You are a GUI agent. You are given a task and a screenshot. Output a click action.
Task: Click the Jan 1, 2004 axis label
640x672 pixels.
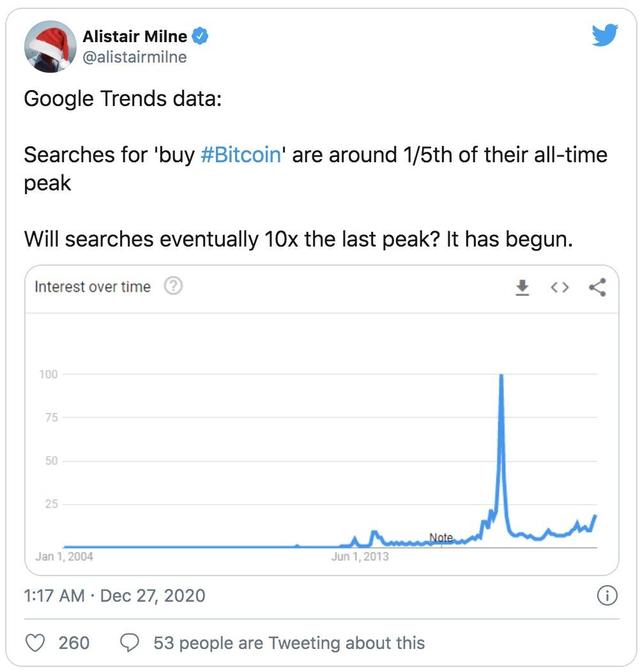(64, 557)
